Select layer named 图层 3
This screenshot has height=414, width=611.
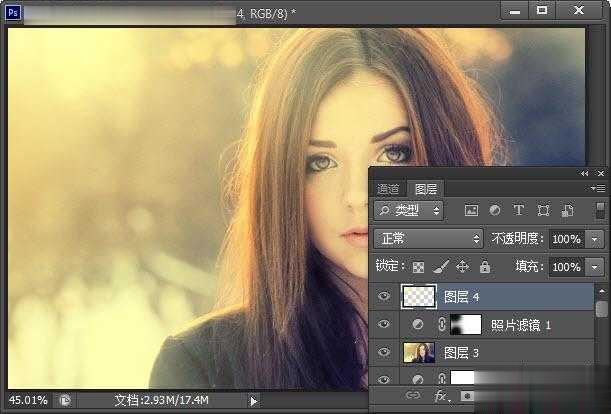point(461,353)
